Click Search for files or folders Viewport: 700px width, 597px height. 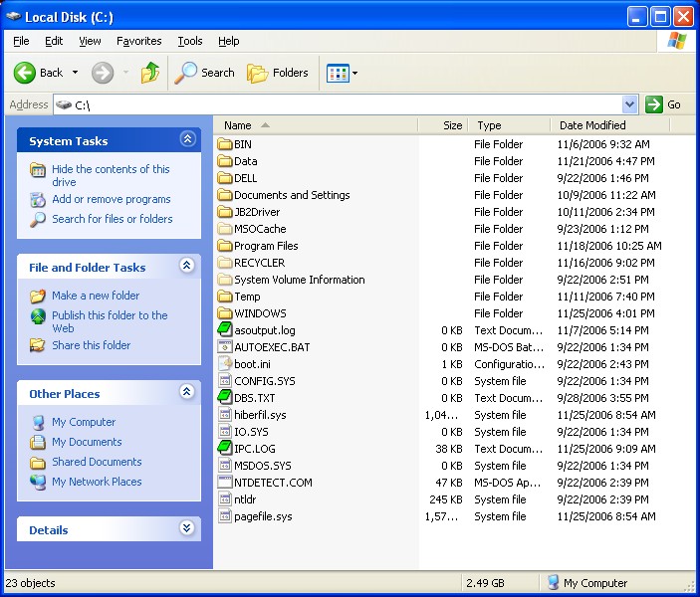tap(113, 219)
